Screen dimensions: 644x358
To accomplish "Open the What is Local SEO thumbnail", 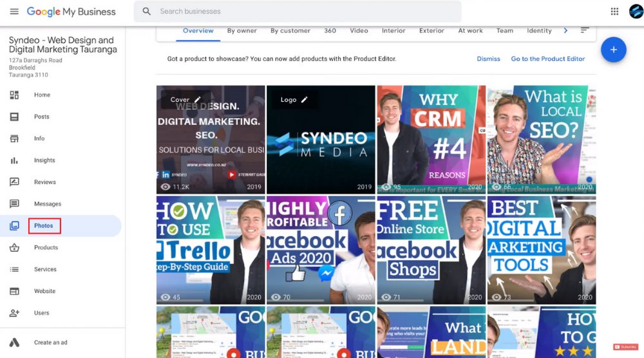I will point(542,140).
